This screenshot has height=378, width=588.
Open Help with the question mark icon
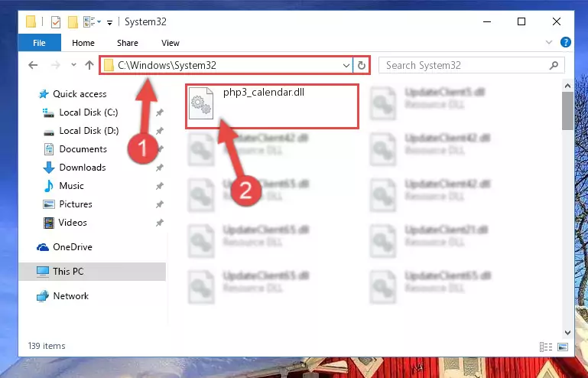point(566,42)
